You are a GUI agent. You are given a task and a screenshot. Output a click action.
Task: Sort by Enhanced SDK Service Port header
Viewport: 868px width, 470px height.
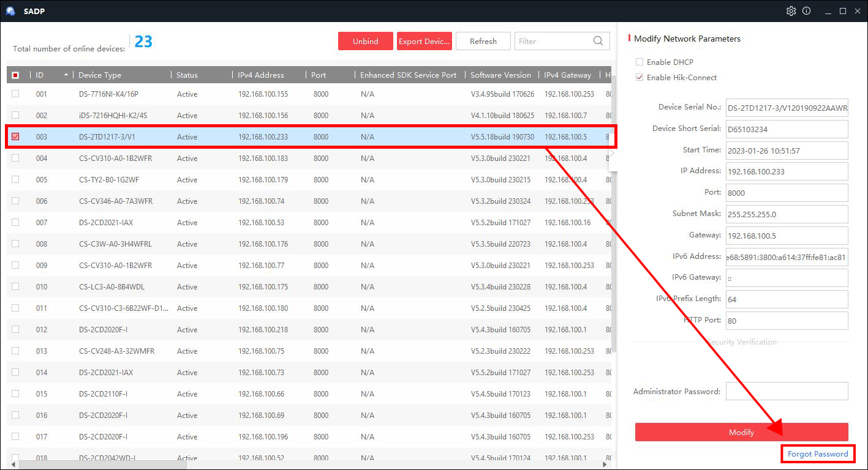coord(408,75)
